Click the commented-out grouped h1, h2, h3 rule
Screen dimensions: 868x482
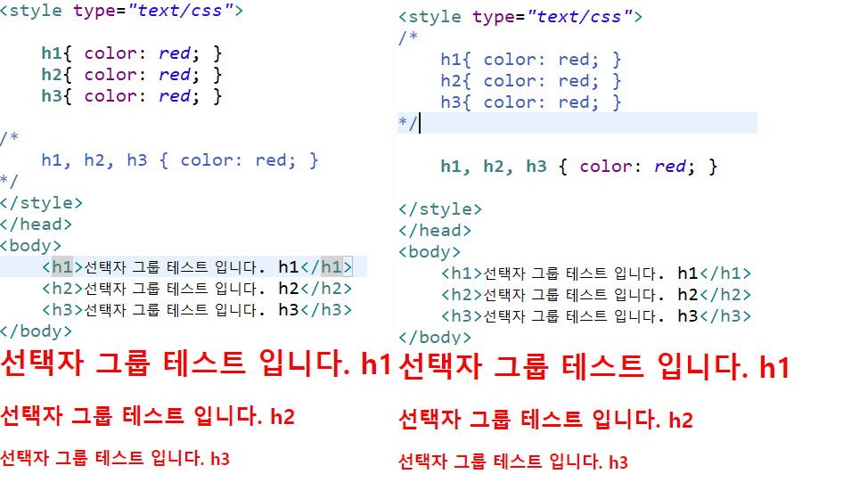[x=180, y=160]
